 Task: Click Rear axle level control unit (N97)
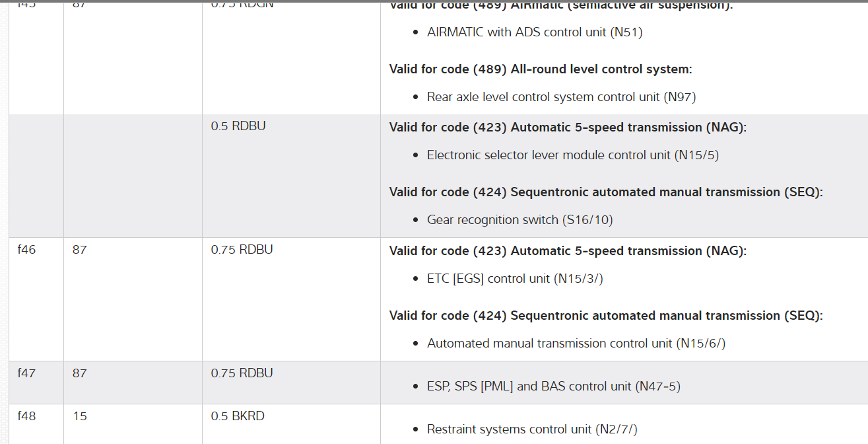(x=561, y=97)
